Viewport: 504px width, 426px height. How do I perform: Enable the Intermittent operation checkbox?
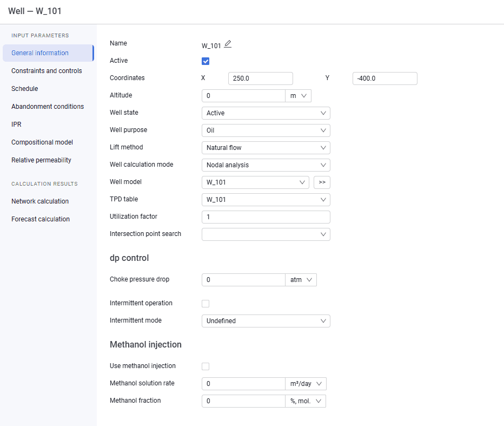pos(205,304)
